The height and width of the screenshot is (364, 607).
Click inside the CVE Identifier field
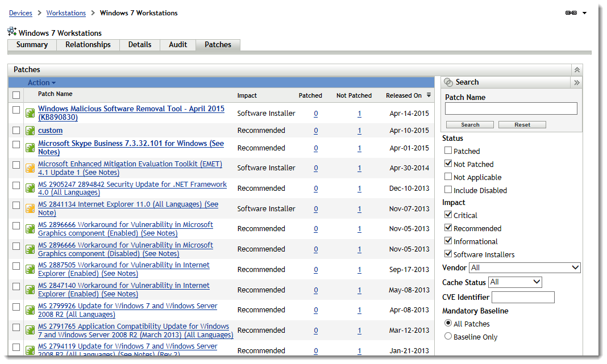[x=523, y=297]
